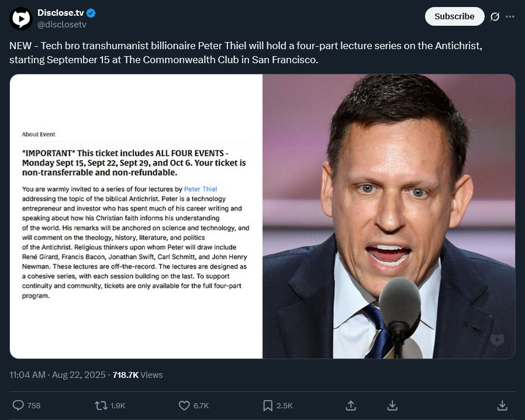Open the Disclose.tv profile avatar
The image size is (525, 420).
click(21, 19)
